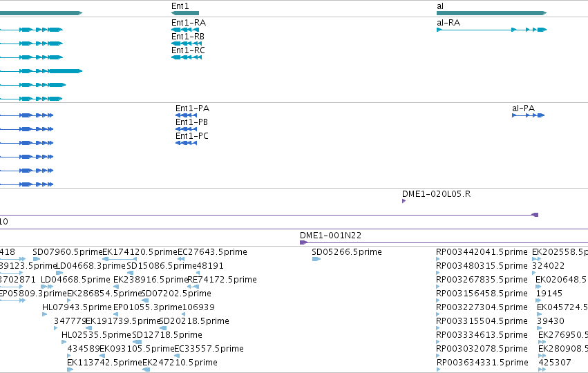
Task: Click the RP003267835.5prime label
Action: pos(482,280)
